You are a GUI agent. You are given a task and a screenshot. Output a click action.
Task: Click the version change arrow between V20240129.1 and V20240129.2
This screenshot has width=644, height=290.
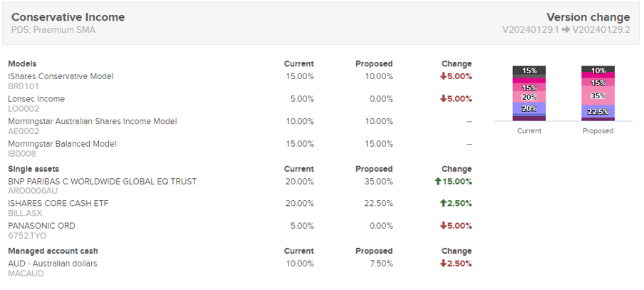coord(566,30)
